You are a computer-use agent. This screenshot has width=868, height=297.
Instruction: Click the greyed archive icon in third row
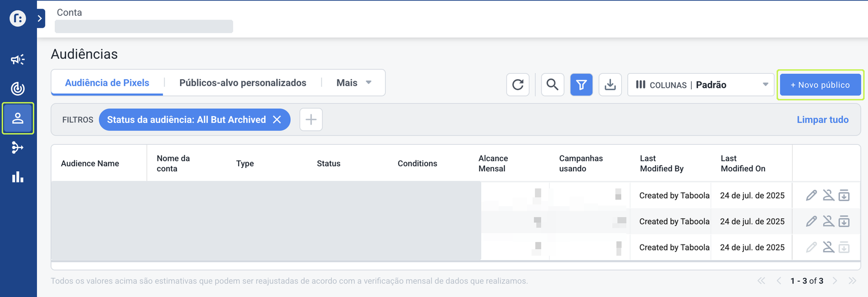(844, 248)
